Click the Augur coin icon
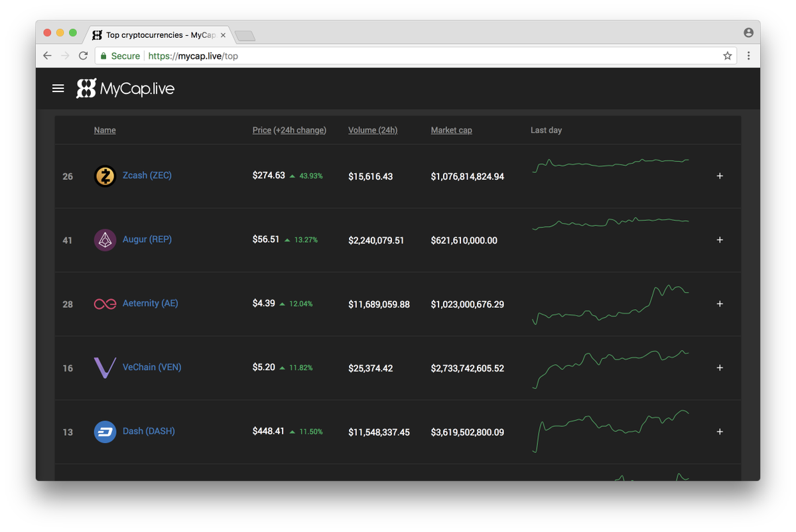The height and width of the screenshot is (532, 796). click(x=105, y=240)
